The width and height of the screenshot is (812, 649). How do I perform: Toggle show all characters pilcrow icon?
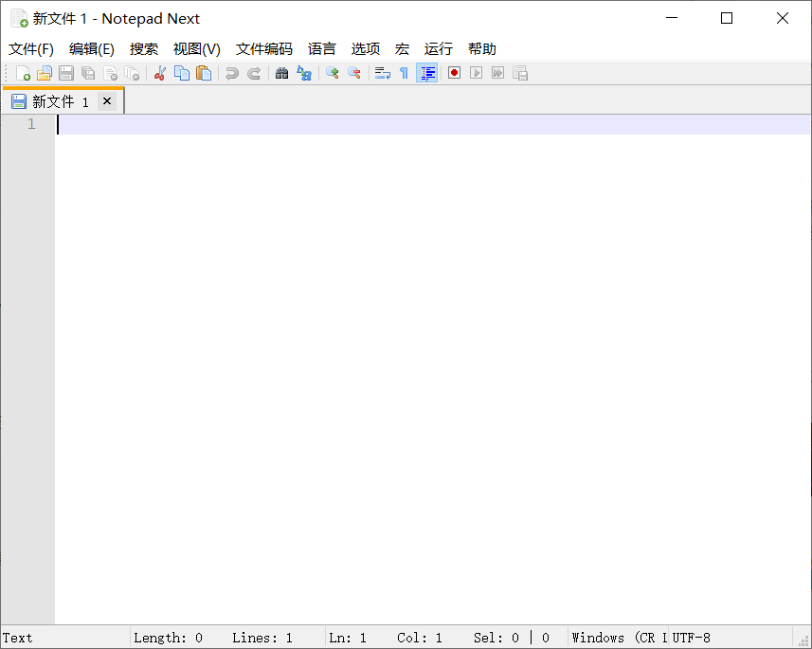pyautogui.click(x=404, y=73)
